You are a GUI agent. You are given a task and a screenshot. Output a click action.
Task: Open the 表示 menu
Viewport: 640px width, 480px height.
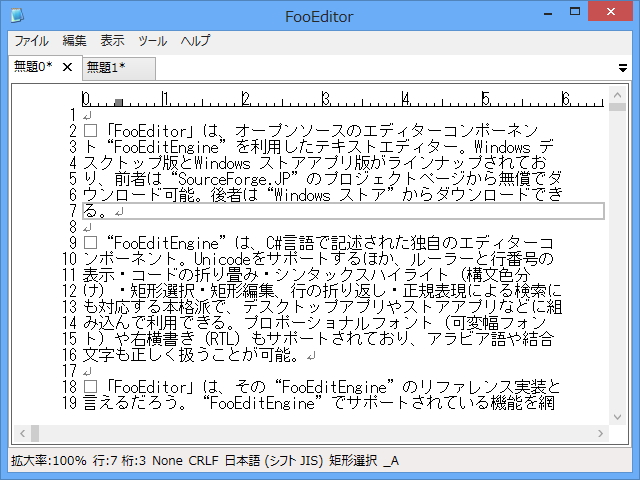[112, 40]
